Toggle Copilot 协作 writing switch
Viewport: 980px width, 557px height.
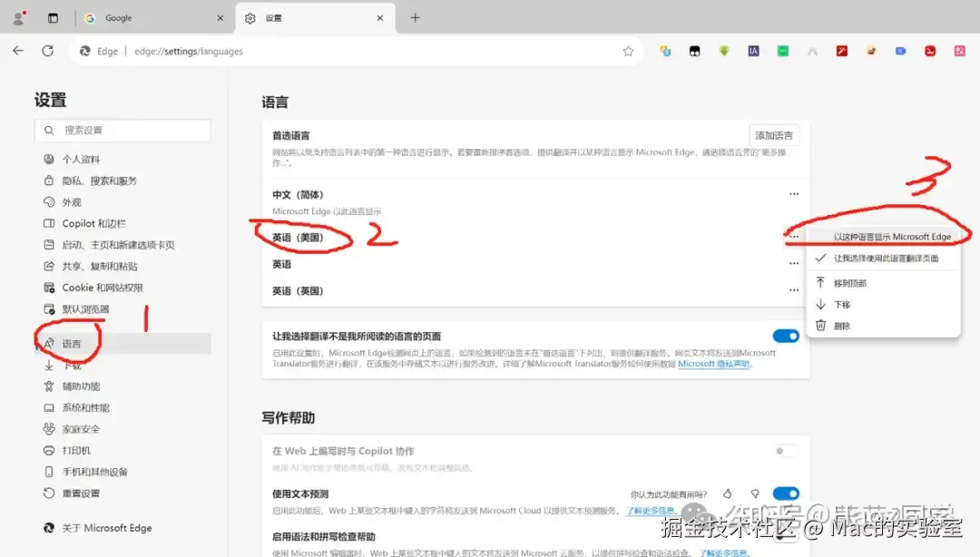coord(786,451)
